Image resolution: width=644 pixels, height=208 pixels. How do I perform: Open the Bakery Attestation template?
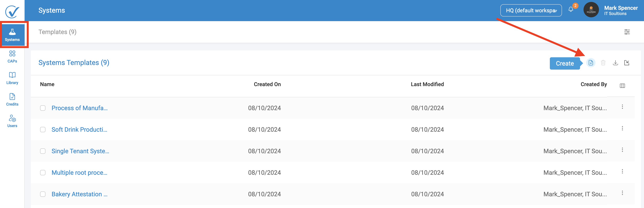[x=80, y=194]
